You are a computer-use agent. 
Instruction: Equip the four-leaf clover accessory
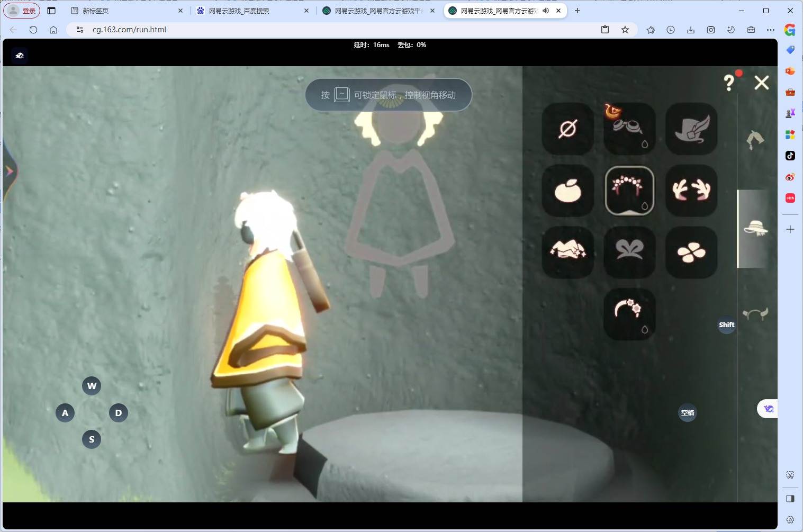[x=691, y=253]
